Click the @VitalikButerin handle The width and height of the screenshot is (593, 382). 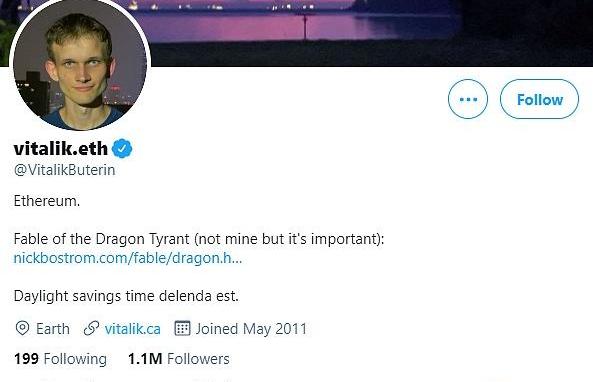(x=65, y=170)
